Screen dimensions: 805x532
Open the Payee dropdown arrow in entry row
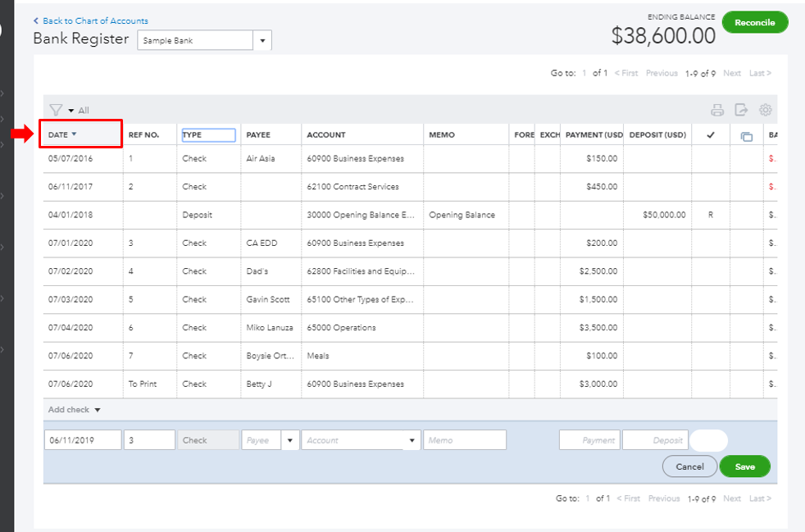[x=290, y=440]
